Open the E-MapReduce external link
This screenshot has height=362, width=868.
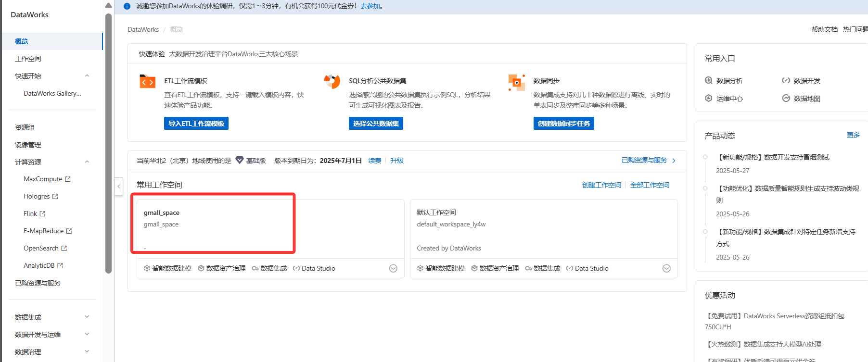pos(48,231)
